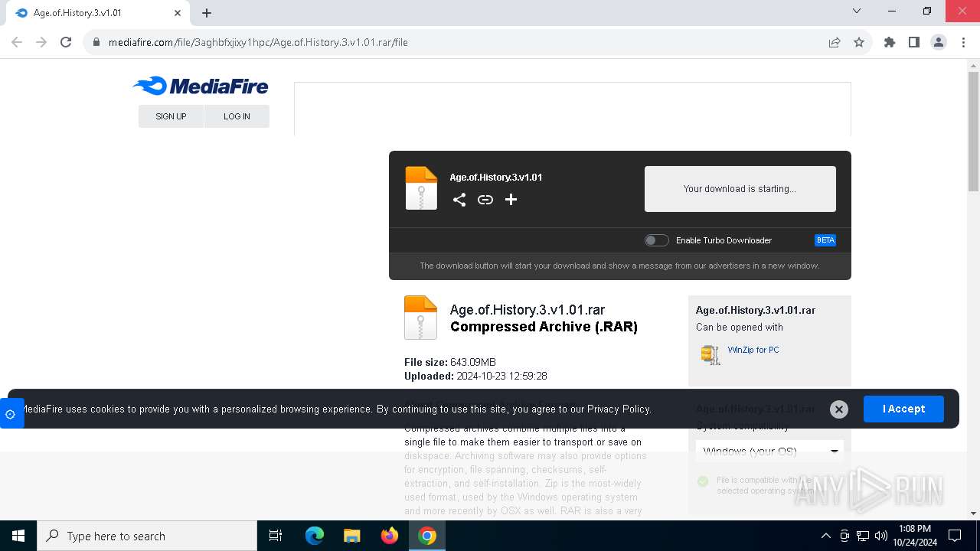Screen dimensions: 980x551
Task: Enable Turbo Downloader toggle
Action: point(656,240)
